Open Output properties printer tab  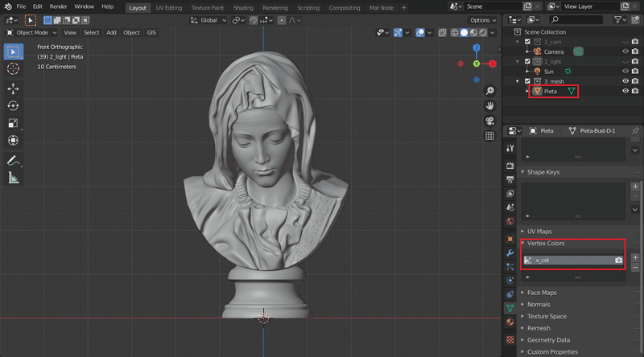coord(510,179)
